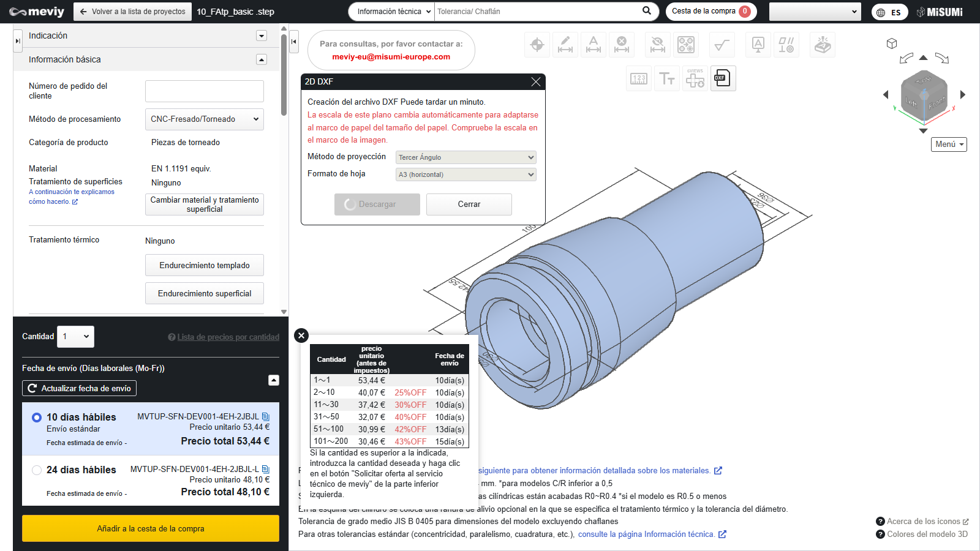
Task: Open the Cantidad quantity dropdown
Action: pyautogui.click(x=76, y=337)
